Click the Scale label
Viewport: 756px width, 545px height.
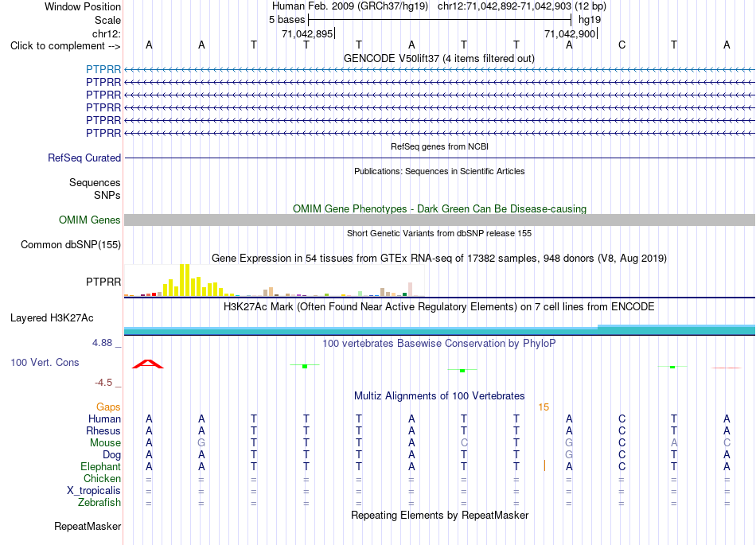click(108, 20)
